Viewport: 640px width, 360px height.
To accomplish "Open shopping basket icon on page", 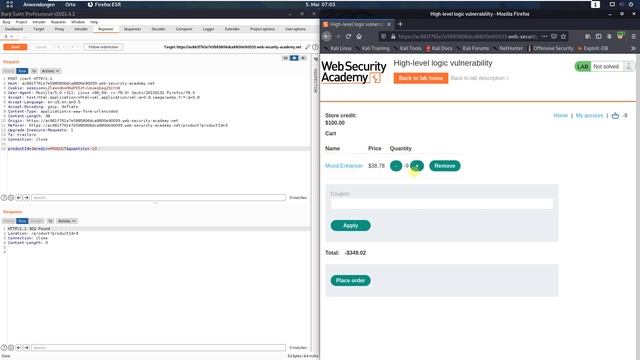I will coord(615,116).
